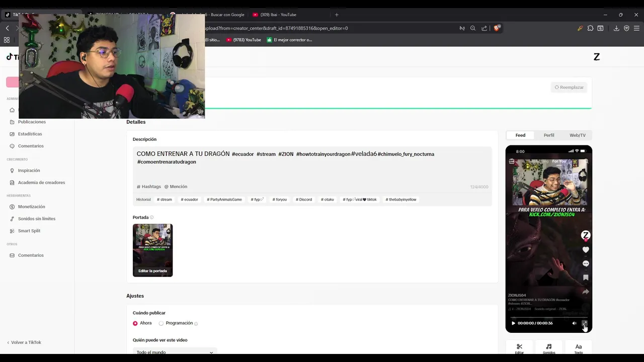Click the preview video progress bar
The image size is (644, 362).
548,317
